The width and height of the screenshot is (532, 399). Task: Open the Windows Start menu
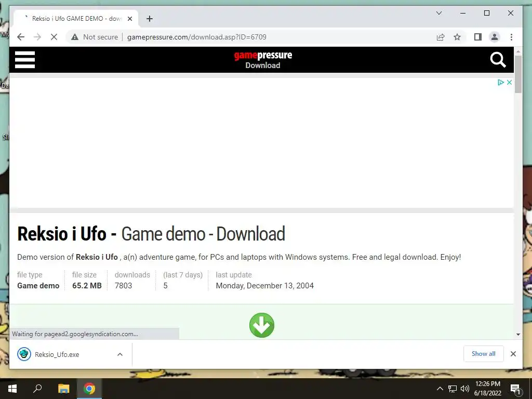click(12, 389)
